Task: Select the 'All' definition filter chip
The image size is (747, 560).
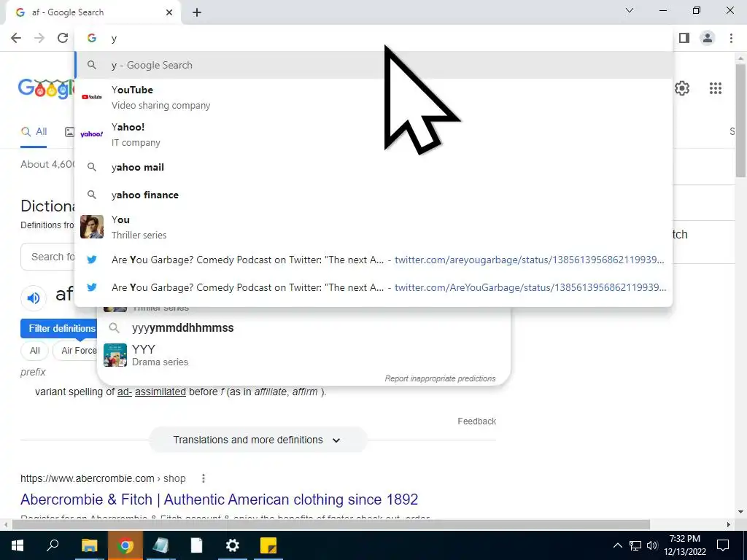Action: [x=35, y=351]
